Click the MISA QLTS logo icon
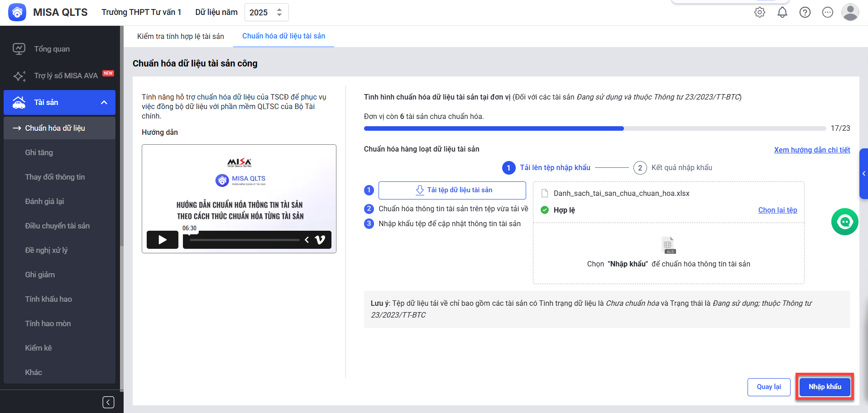Image resolution: width=868 pixels, height=413 pixels. (17, 12)
